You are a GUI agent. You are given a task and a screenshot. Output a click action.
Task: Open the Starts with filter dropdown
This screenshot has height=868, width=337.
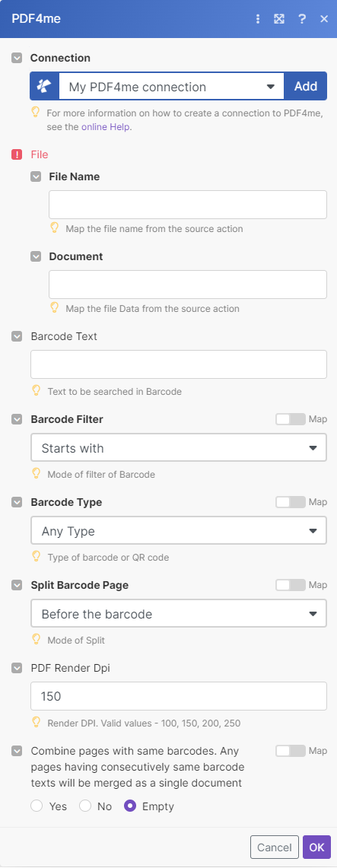[x=179, y=448]
